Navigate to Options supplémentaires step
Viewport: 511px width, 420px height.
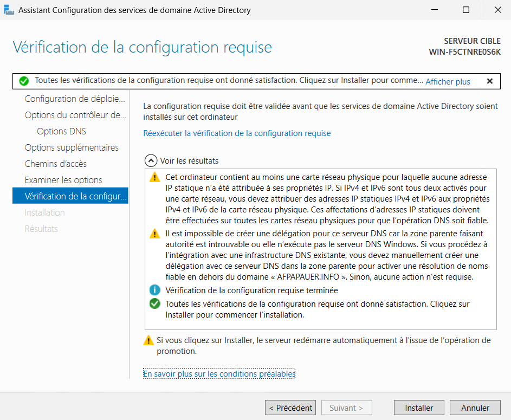point(72,147)
